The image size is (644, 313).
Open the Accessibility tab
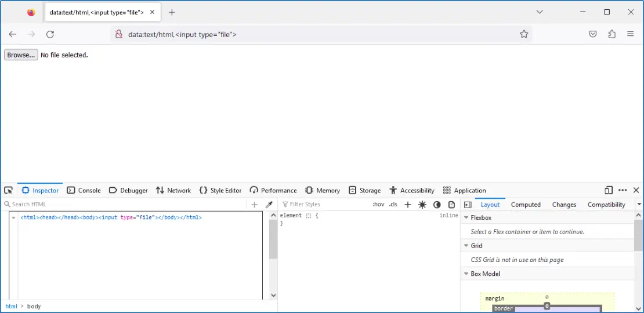(412, 190)
